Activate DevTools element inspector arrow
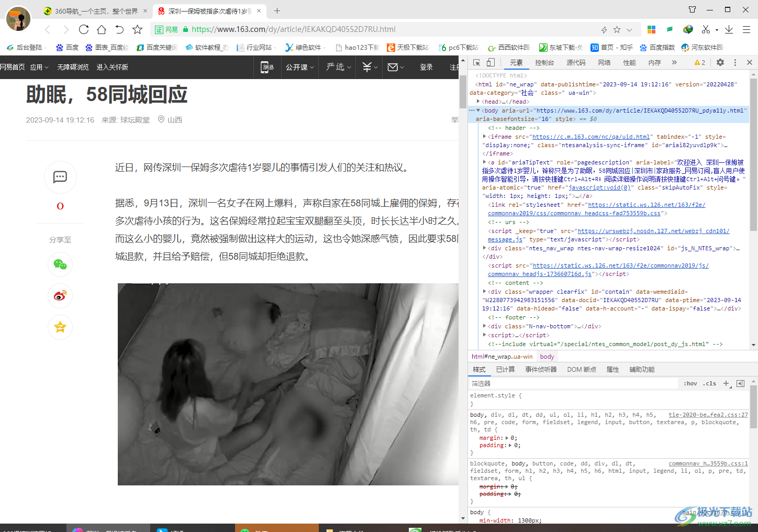Image resolution: width=758 pixels, height=532 pixels. [x=476, y=62]
